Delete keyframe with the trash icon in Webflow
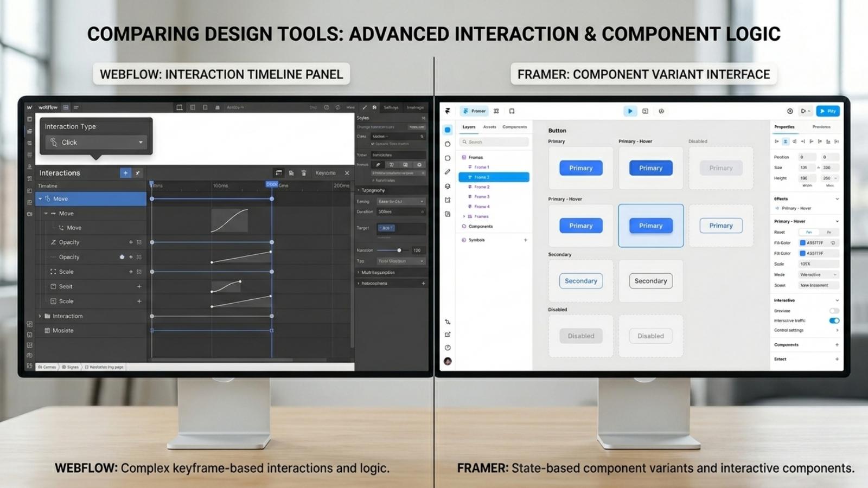868x488 pixels. (x=304, y=173)
